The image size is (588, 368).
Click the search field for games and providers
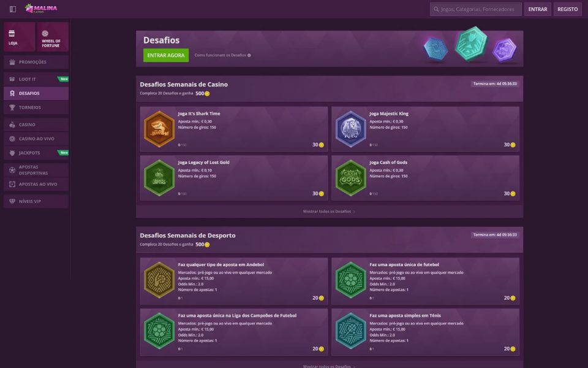click(x=475, y=9)
